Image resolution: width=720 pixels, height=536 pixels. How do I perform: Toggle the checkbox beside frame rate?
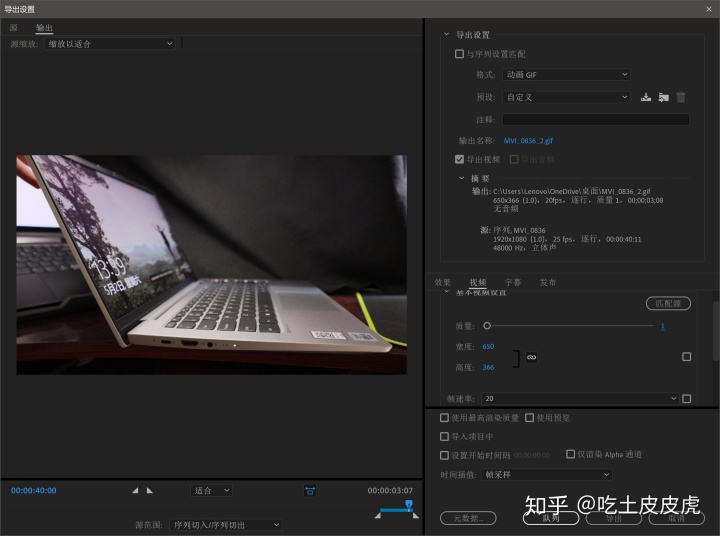click(x=686, y=398)
